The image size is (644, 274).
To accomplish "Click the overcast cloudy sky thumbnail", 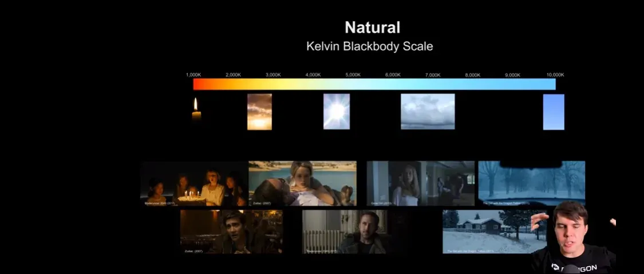I will tap(428, 112).
